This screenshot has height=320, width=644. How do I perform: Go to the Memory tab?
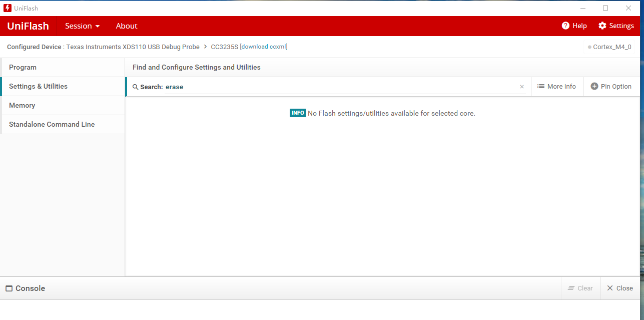(x=63, y=106)
